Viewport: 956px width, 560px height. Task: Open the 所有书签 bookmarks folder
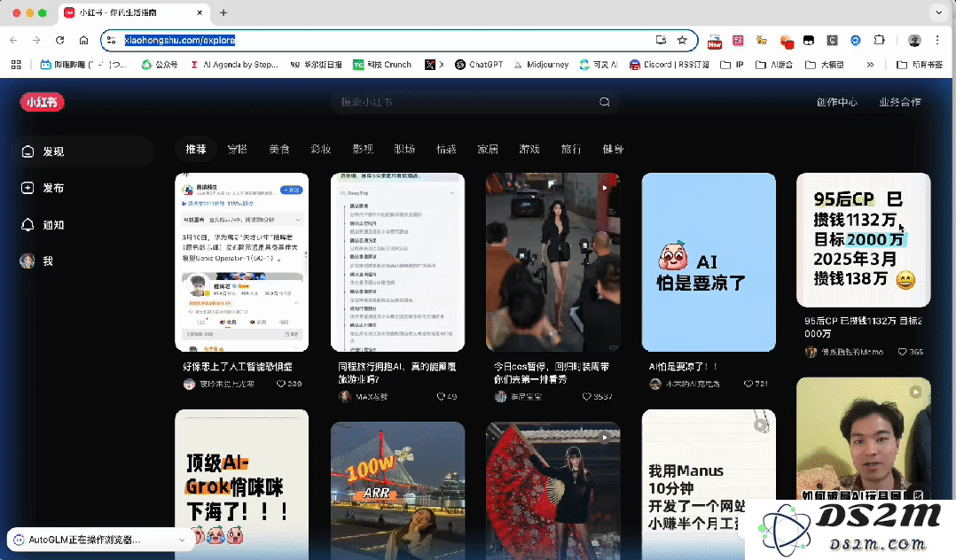tap(920, 65)
